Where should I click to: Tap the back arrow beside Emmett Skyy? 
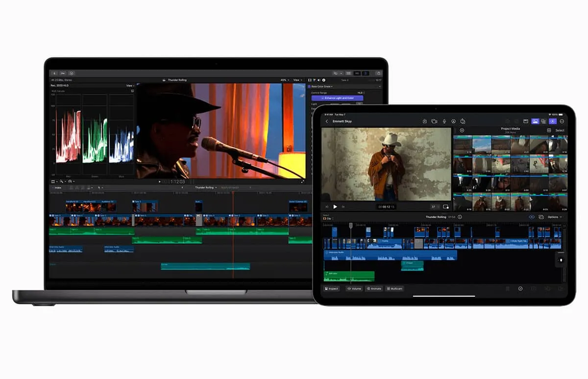click(x=327, y=121)
